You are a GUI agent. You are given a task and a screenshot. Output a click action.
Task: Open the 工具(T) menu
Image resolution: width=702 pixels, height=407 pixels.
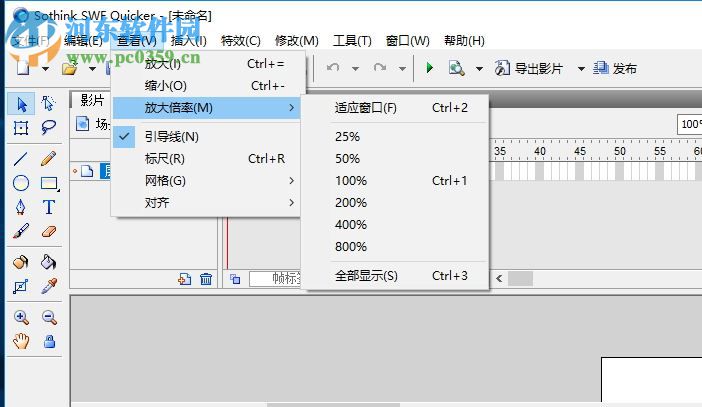(352, 41)
